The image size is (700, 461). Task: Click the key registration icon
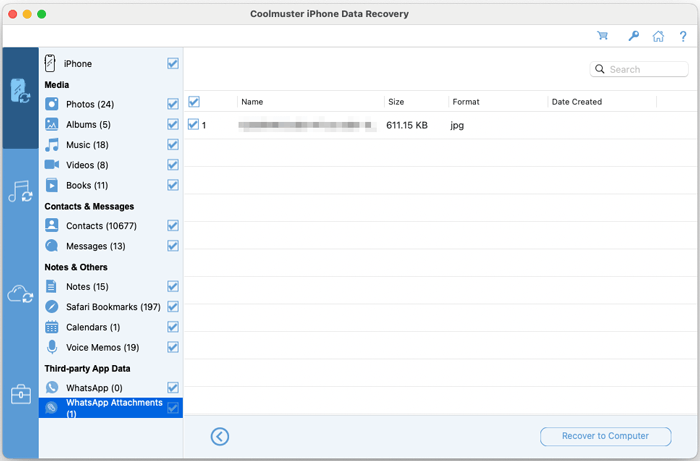pyautogui.click(x=633, y=36)
